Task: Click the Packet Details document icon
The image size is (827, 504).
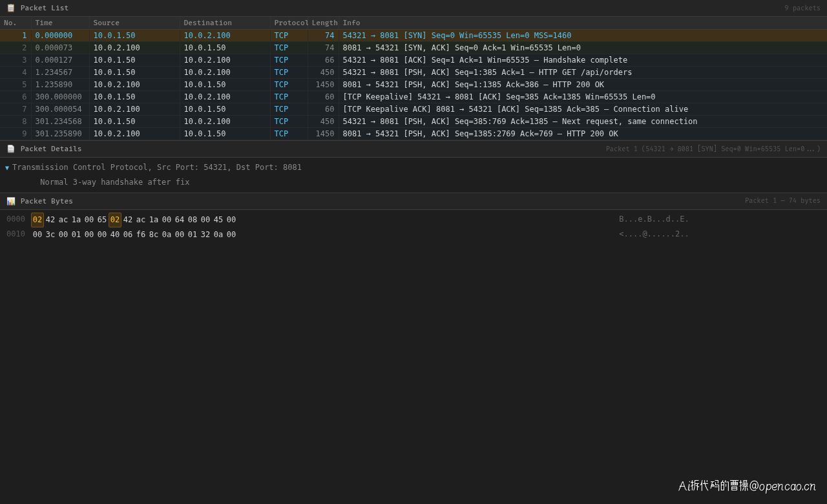Action: 11,149
